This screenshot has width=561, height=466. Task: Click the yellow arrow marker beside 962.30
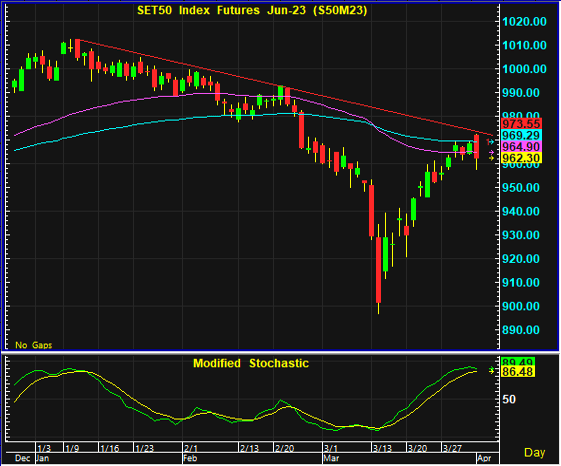491,158
